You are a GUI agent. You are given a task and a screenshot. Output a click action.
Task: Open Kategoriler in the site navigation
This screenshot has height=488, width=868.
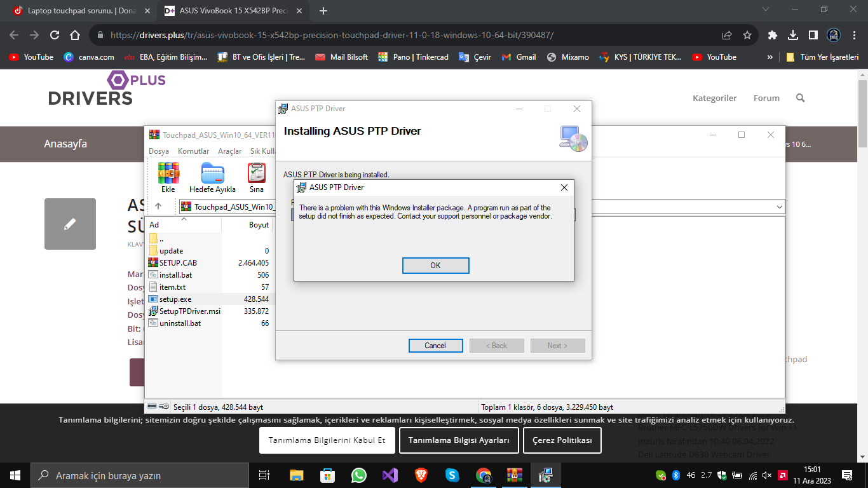715,98
